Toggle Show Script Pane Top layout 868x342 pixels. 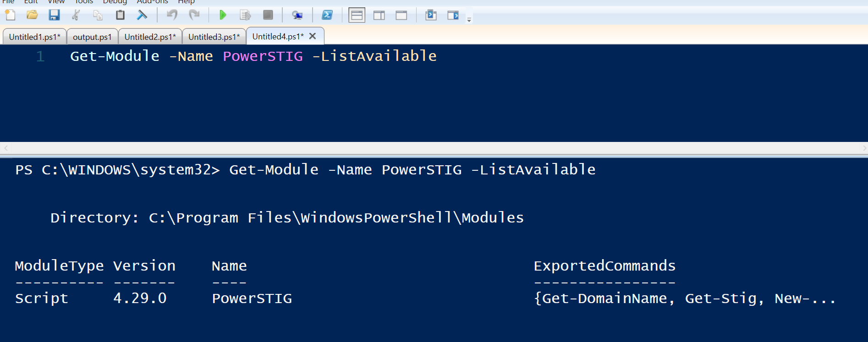357,15
